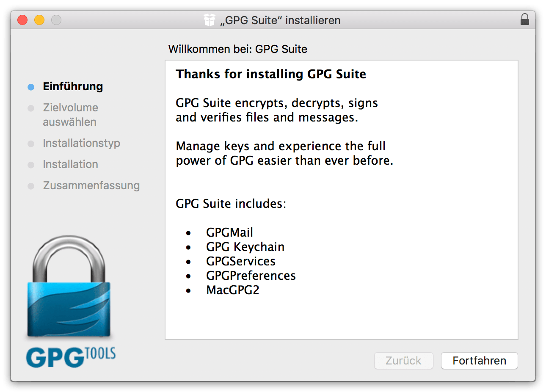The image size is (546, 392).
Task: Close the installer with red button
Action: pos(22,20)
